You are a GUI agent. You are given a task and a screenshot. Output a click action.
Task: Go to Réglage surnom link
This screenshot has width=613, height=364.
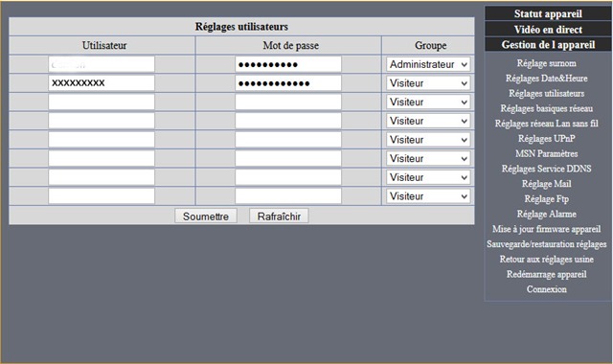[x=546, y=63]
